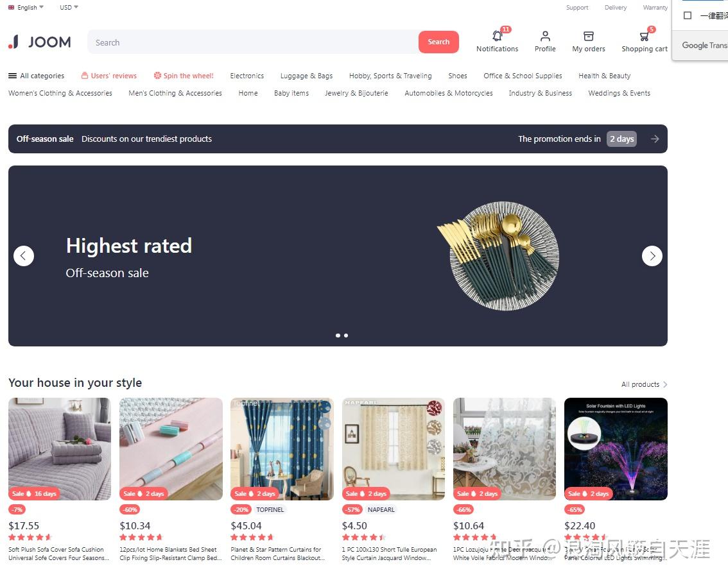Click into the Search input field
The image size is (728, 578).
click(x=253, y=42)
